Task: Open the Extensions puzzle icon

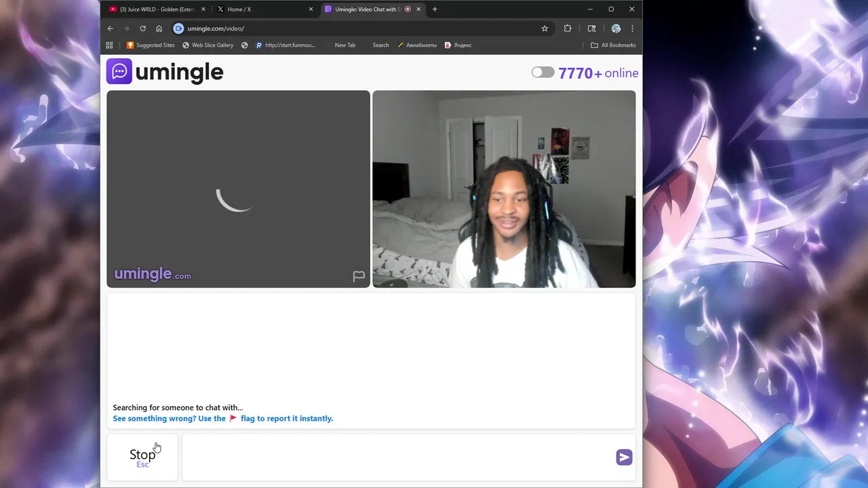Action: coord(568,28)
